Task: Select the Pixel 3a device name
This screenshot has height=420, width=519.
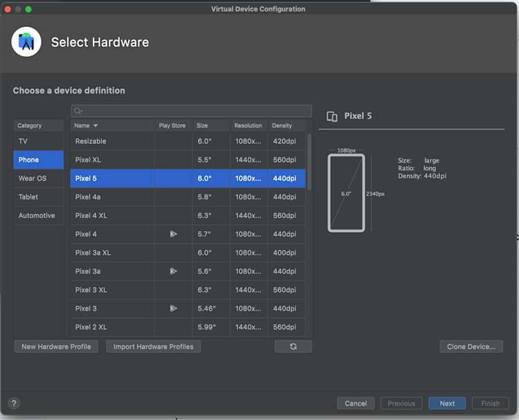Action: pyautogui.click(x=88, y=271)
